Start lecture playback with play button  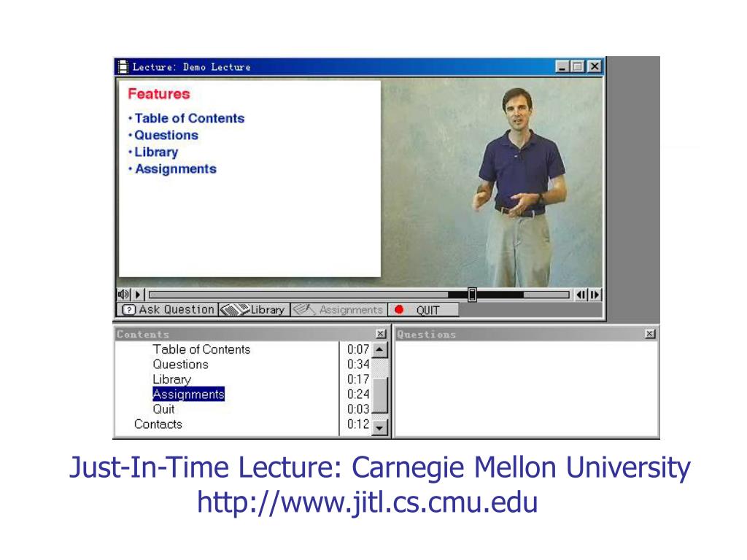pyautogui.click(x=138, y=295)
